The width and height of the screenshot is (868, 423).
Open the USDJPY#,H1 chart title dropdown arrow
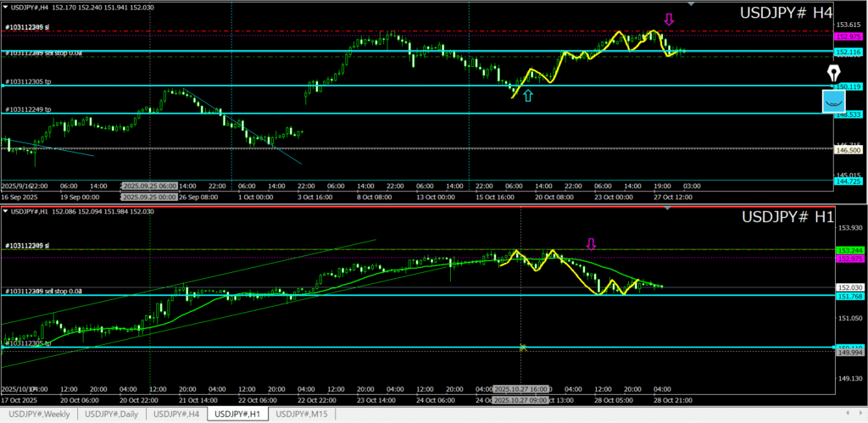(x=7, y=211)
